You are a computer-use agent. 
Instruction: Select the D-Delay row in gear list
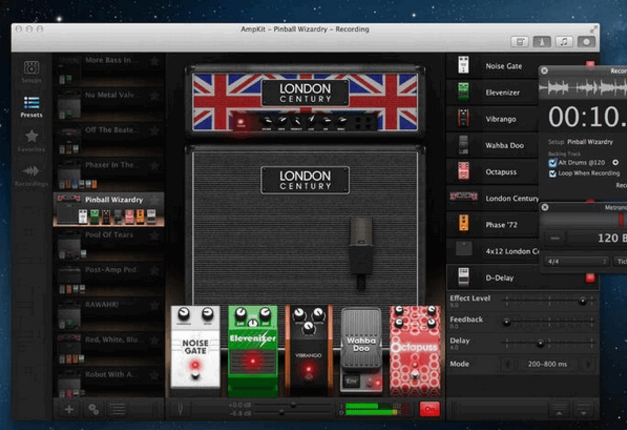(x=522, y=277)
